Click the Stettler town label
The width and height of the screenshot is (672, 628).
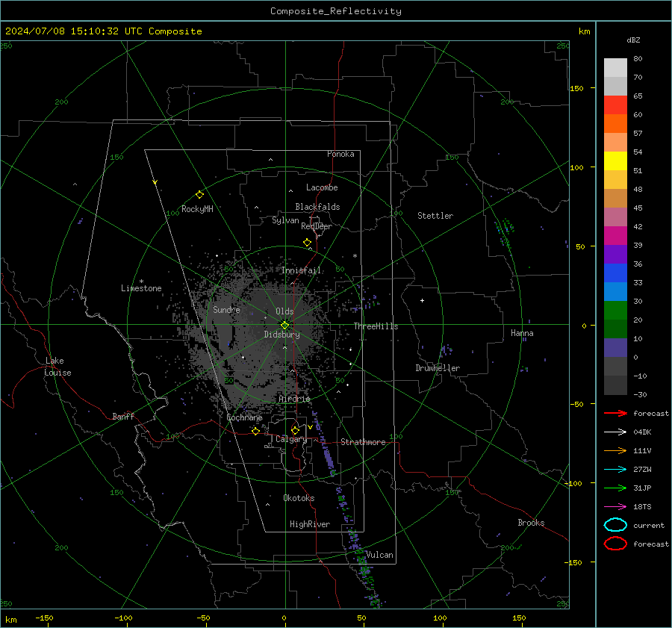click(x=435, y=216)
